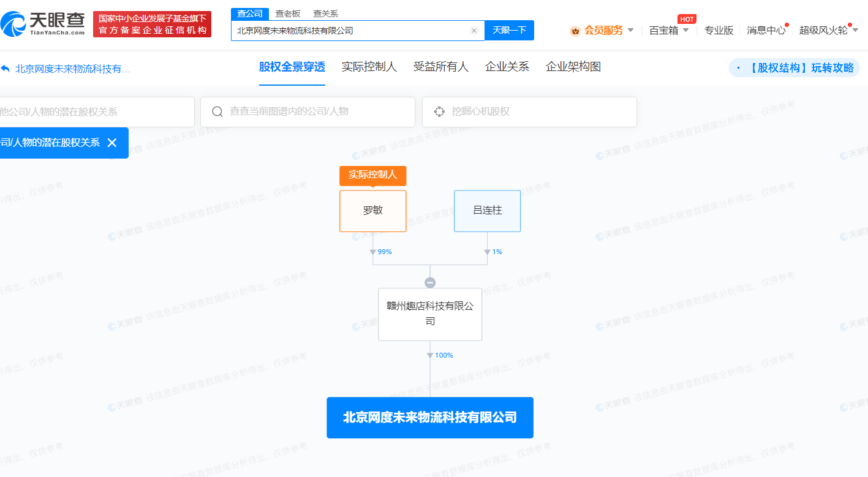Screen dimensions: 868x477
Task: Click the Tianyancha logo
Action: tap(43, 24)
